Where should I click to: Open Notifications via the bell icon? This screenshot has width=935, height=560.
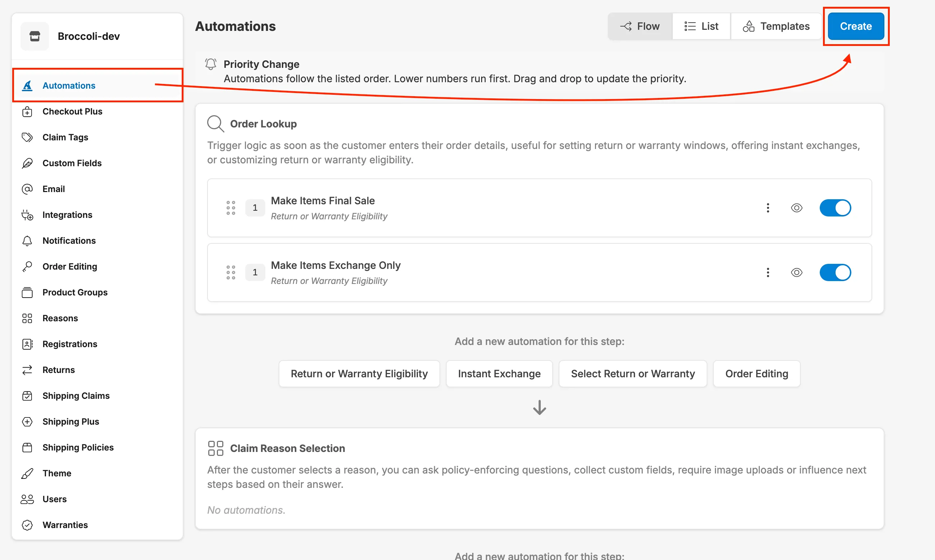pos(27,241)
